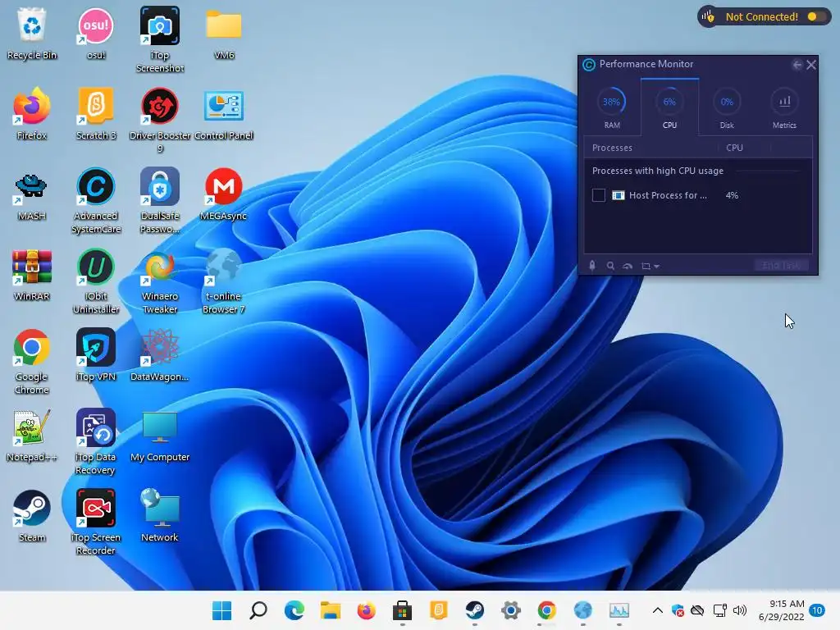Image resolution: width=840 pixels, height=630 pixels.
Task: Select the Network desktop icon
Action: [160, 515]
